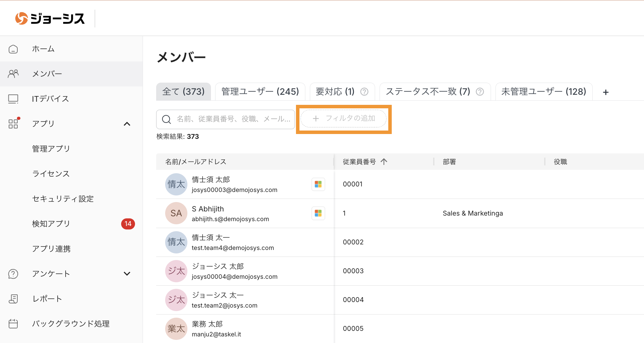Sort by 従業員番号 ascending arrow
The height and width of the screenshot is (343, 644).
[x=384, y=161]
